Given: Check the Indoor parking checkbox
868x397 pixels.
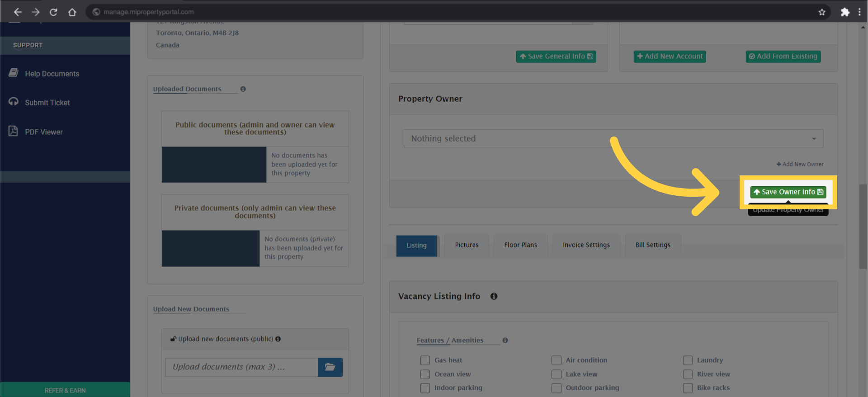Looking at the screenshot, I should (425, 388).
